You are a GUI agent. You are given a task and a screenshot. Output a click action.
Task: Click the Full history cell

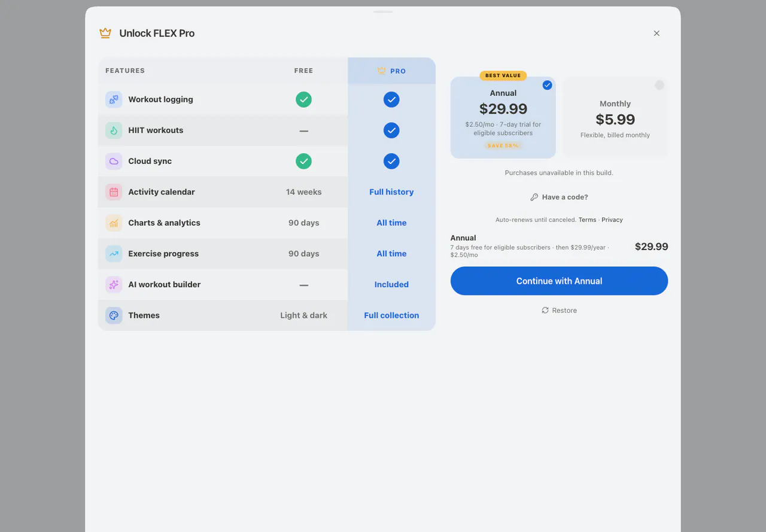(x=391, y=192)
